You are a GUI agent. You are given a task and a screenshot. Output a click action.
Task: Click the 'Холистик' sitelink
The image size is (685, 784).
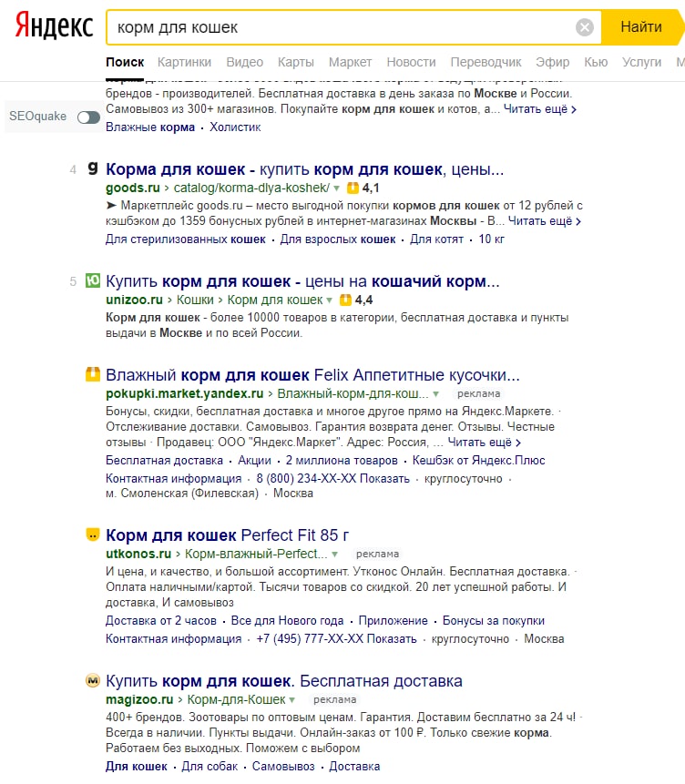point(235,127)
